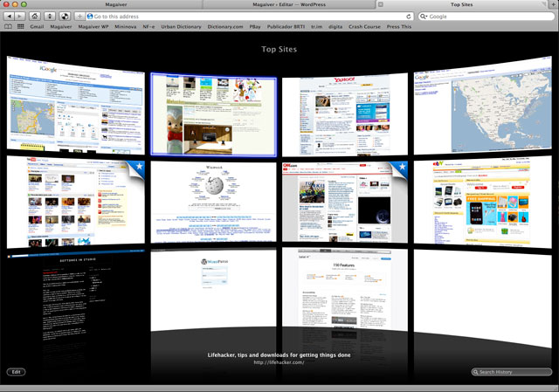The image size is (559, 392).
Task: Focus the 'Go to this address' field
Action: point(250,17)
